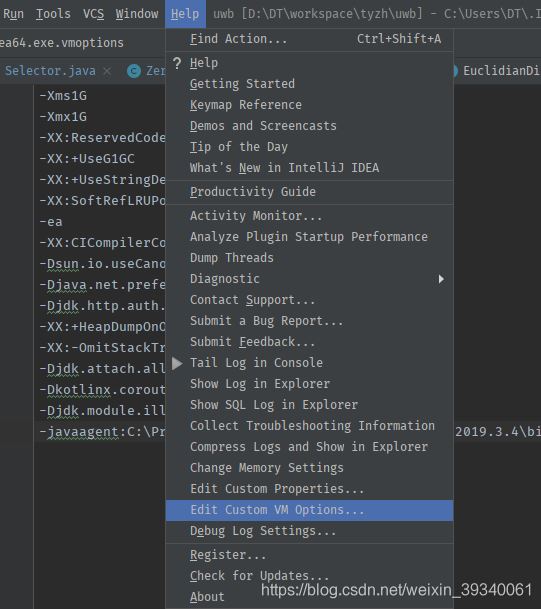
Task: Select Show Log in Explorer
Action: 310,384
